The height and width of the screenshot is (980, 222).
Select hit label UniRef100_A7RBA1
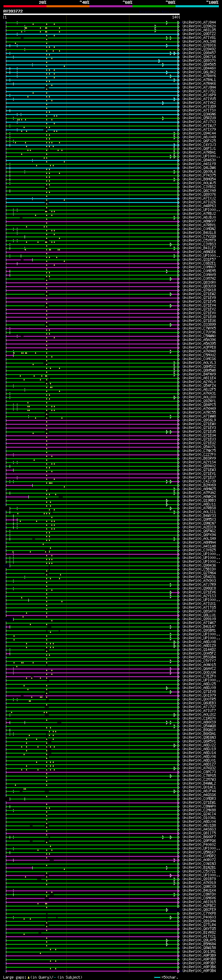(x=199, y=153)
